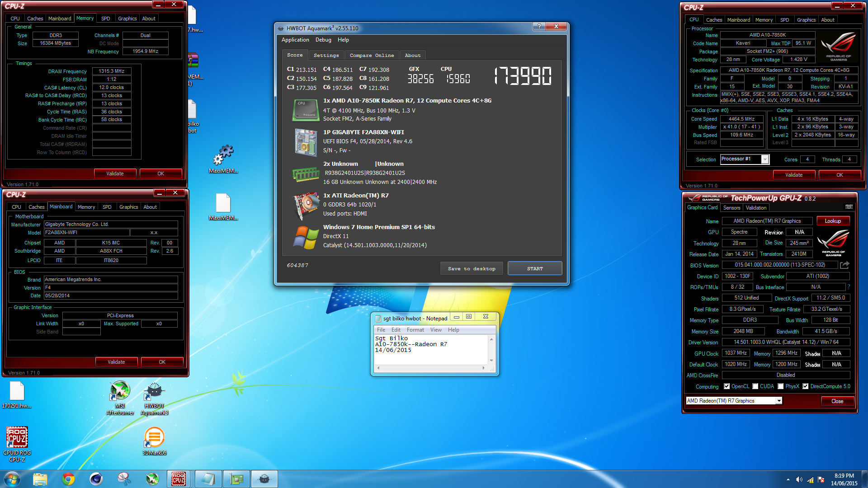Click the volume speaker tray icon

(x=799, y=479)
